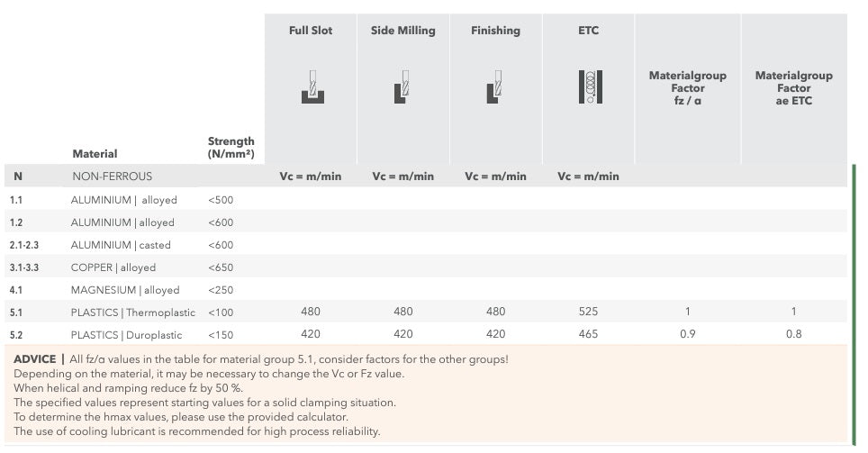Screen dimensions: 868x453
Task: Select the 3.1-3.3 Copper alloyed row
Action: pyautogui.click(x=426, y=267)
